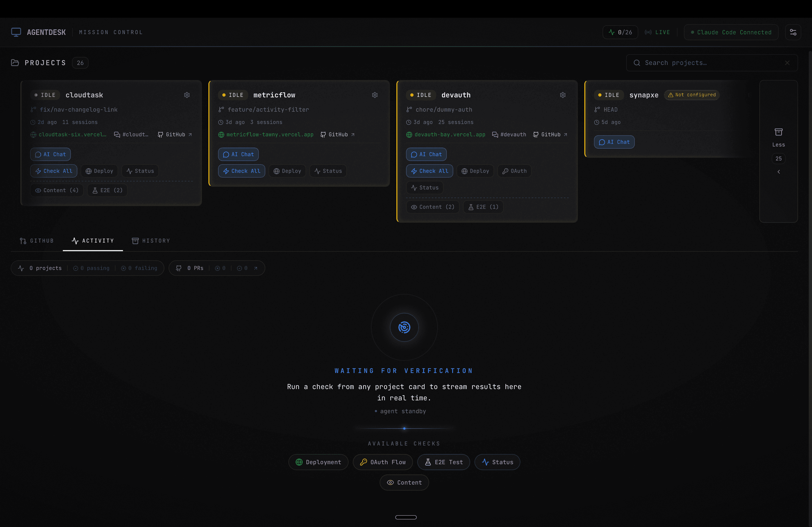Click the bottom panel drag handle

(406, 517)
